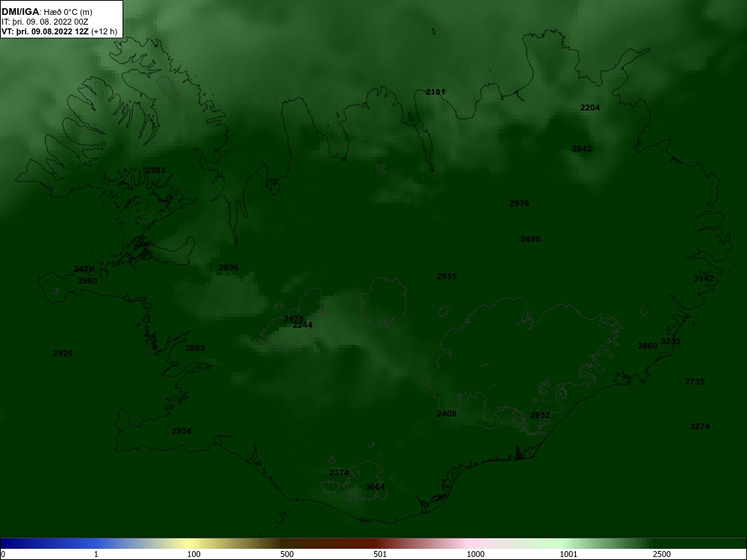Select the map value 2806
Image resolution: width=747 pixels, height=560 pixels.
[x=228, y=267]
